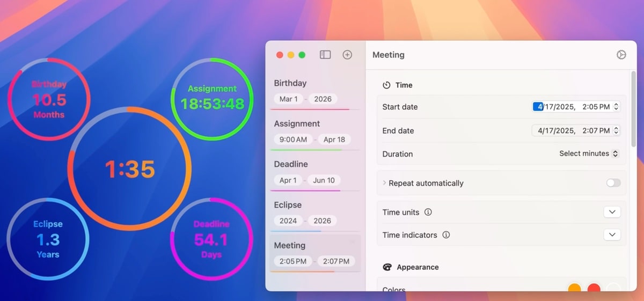The width and height of the screenshot is (644, 301).
Task: Click the Assignment Apr 18 date pill
Action: (334, 140)
